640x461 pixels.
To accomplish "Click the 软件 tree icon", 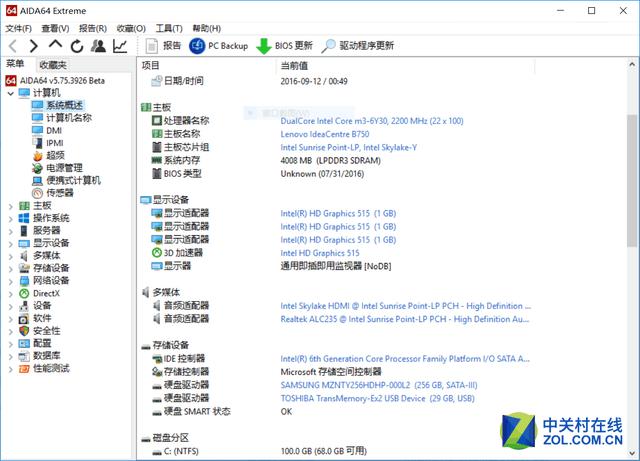I will pos(24,318).
